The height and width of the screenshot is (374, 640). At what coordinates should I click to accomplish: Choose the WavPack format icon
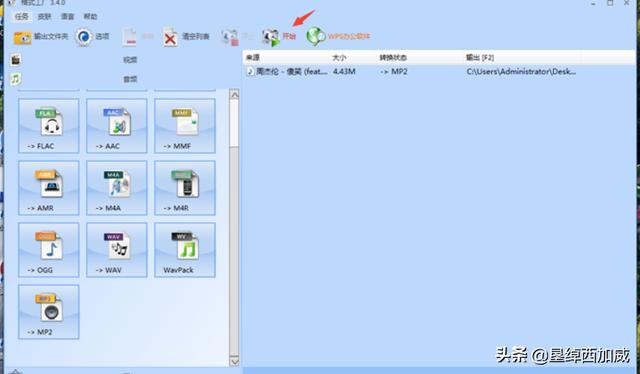pyautogui.click(x=185, y=250)
